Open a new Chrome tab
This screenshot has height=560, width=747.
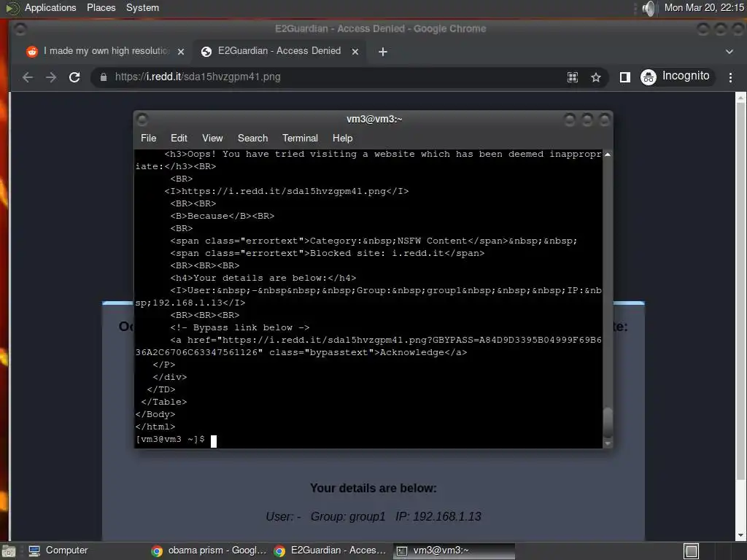pos(382,52)
